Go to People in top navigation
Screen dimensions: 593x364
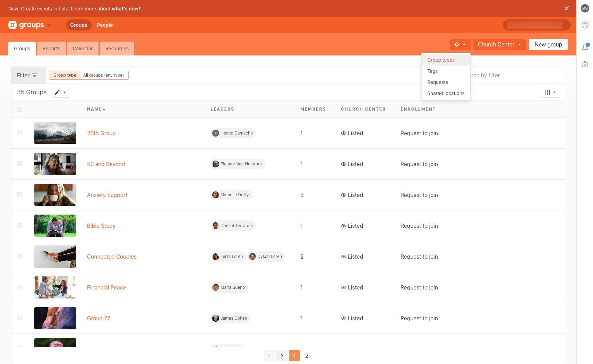105,25
